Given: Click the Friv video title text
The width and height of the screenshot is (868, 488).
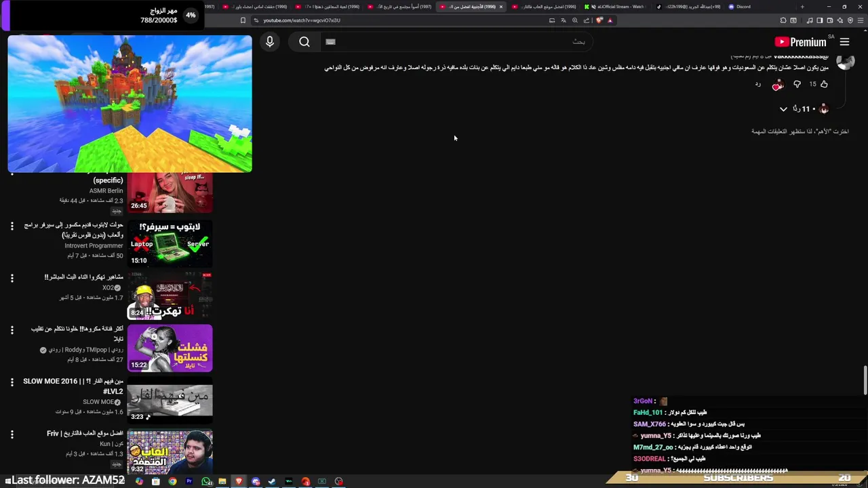Looking at the screenshot, I should 85,434.
